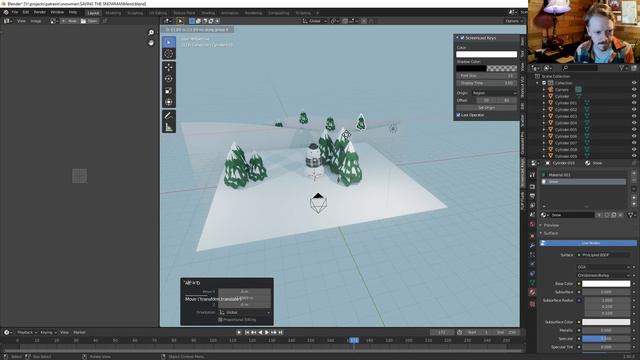640x360 pixels.
Task: Click the zoom magnifier icon in image editor
Action: 151,33
